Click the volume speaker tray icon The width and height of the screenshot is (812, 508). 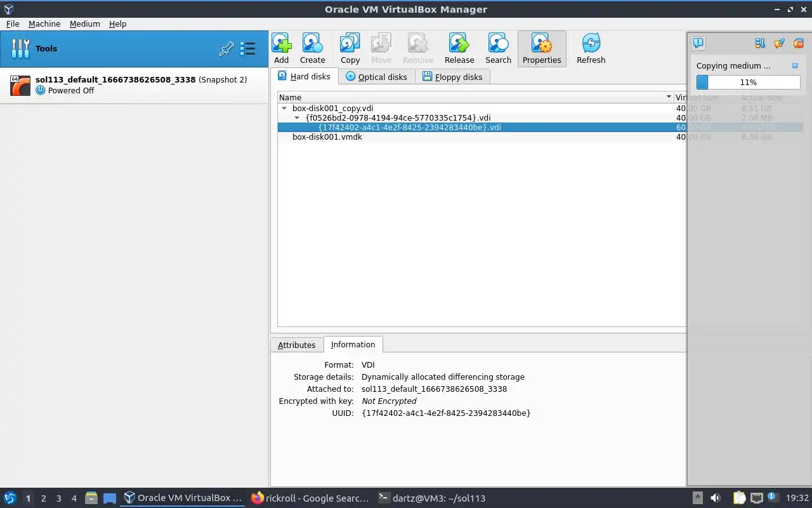pyautogui.click(x=715, y=498)
